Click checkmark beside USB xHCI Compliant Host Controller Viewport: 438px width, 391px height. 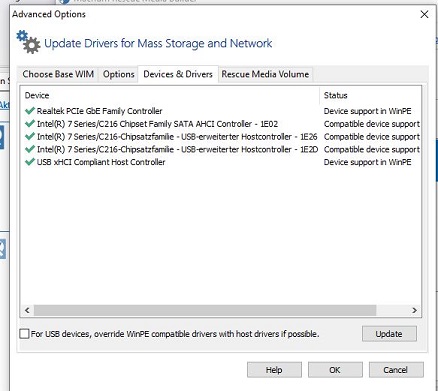30,162
